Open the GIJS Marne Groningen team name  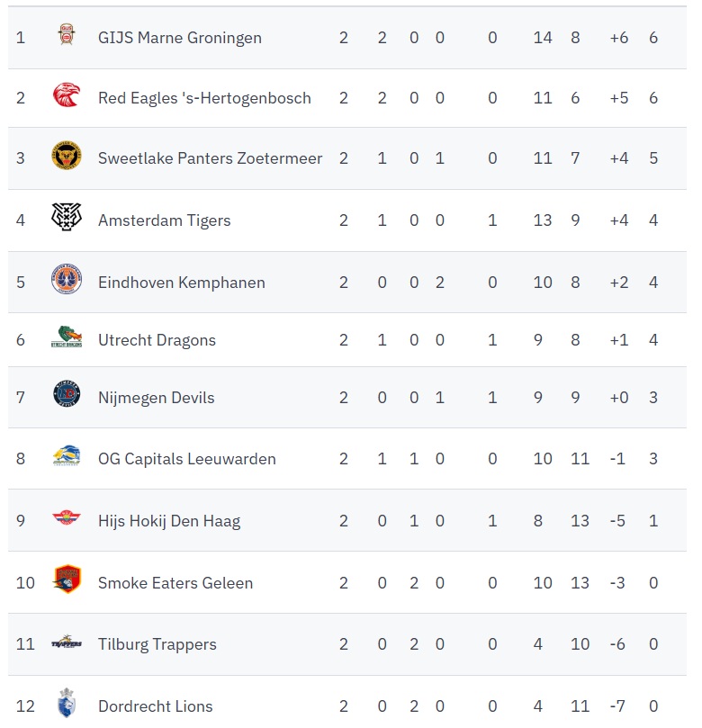[x=180, y=38]
